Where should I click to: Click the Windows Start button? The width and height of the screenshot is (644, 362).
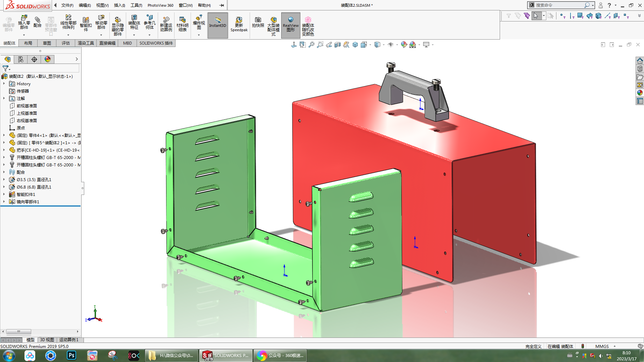9,355
